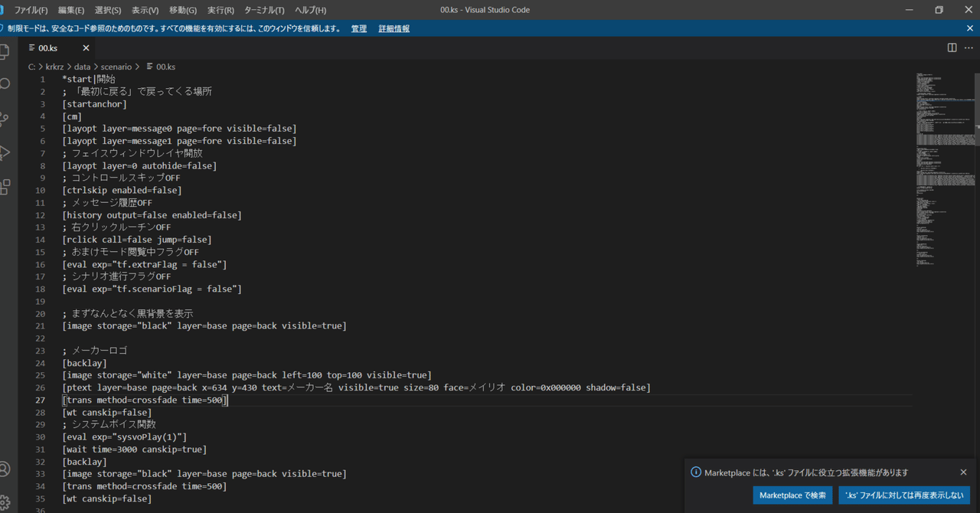The width and height of the screenshot is (980, 513).
Task: Open editor More Actions menu
Action: [969, 47]
